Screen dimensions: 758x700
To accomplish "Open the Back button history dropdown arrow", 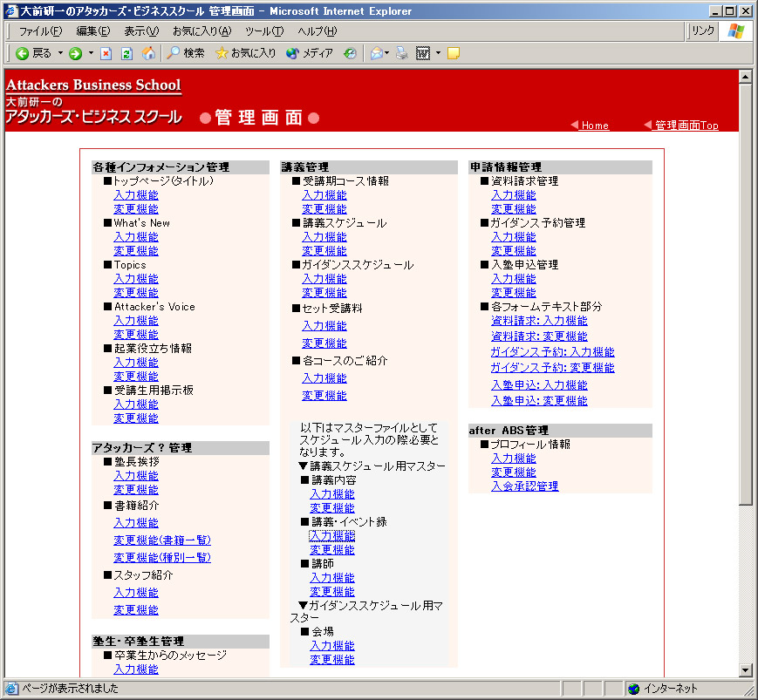I will click(x=60, y=53).
